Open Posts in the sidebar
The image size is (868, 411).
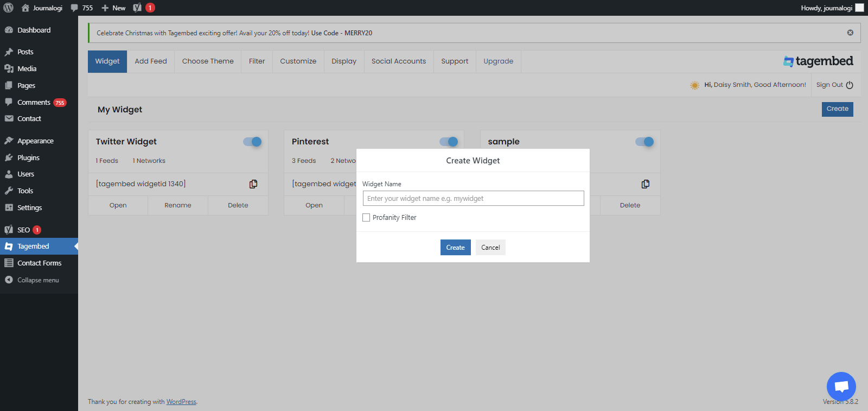[x=39, y=52]
